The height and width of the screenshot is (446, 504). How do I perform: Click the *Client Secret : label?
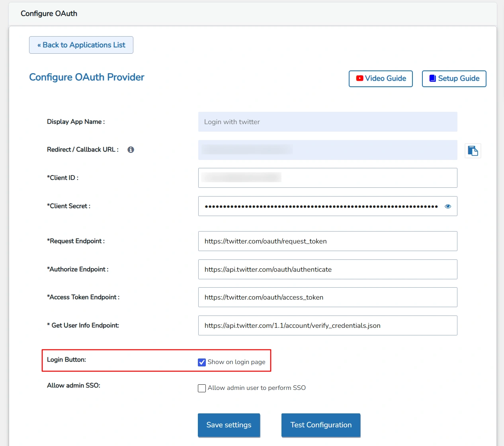click(68, 206)
